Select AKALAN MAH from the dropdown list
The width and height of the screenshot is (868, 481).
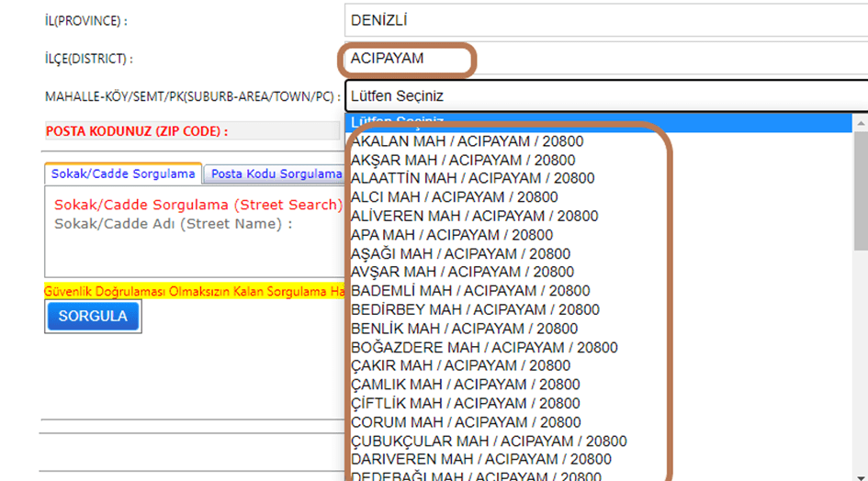(x=467, y=141)
